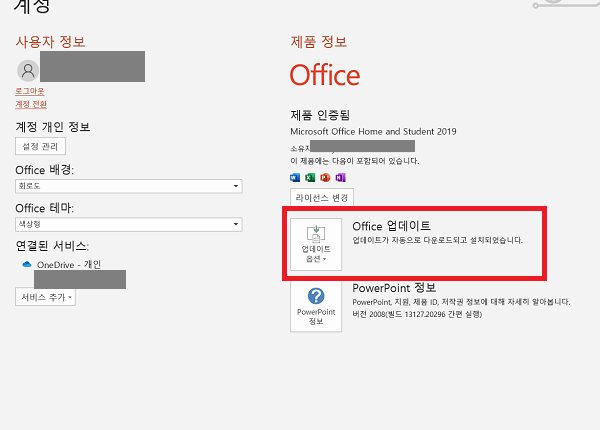Image resolution: width=600 pixels, height=430 pixels.
Task: Click the 연결된 서비스 label
Action: tap(52, 246)
